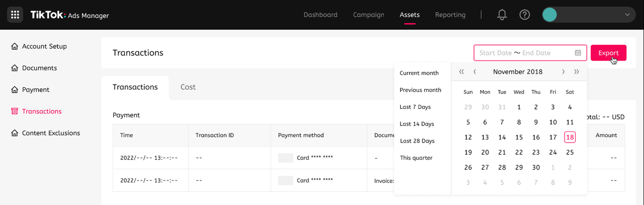Click the Account Setup sidebar icon
The image size is (644, 205).
pos(15,46)
